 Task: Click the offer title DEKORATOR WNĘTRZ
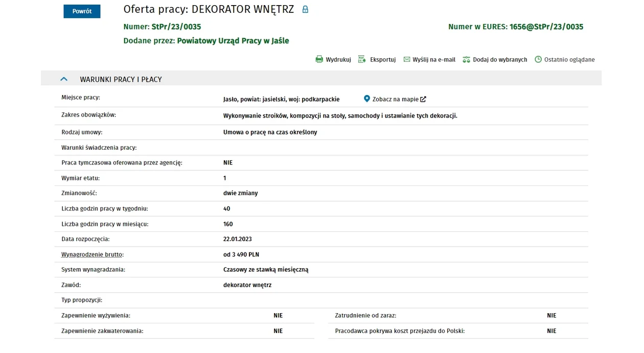[243, 9]
